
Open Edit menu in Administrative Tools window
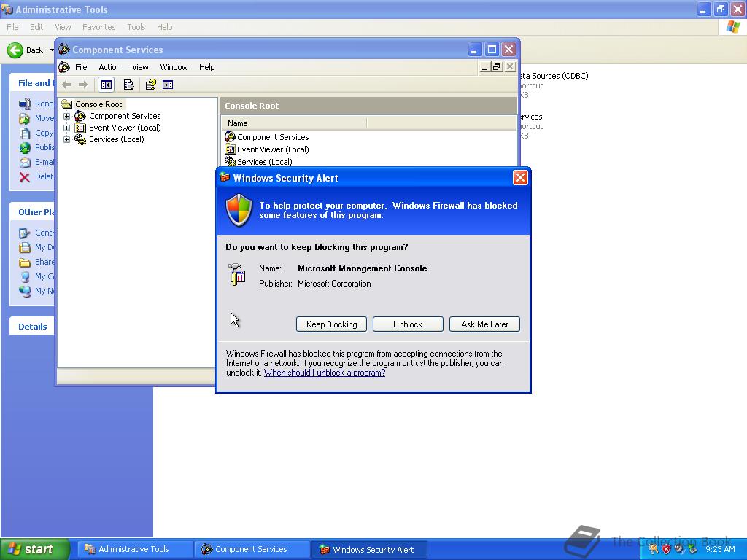pos(36,27)
